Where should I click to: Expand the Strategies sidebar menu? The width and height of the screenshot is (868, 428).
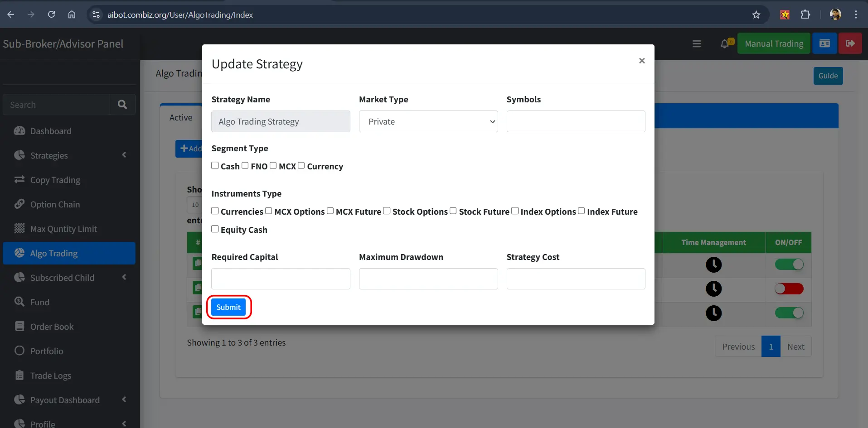point(69,155)
